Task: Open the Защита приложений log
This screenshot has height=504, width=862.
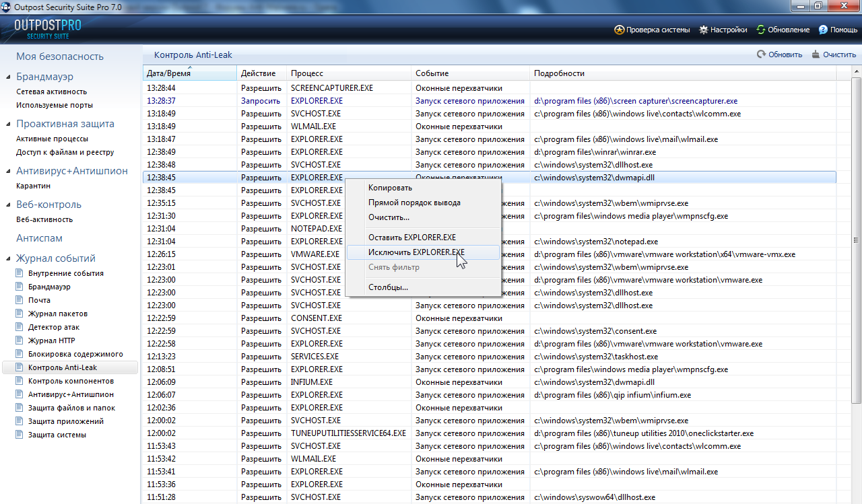Action: (x=66, y=421)
